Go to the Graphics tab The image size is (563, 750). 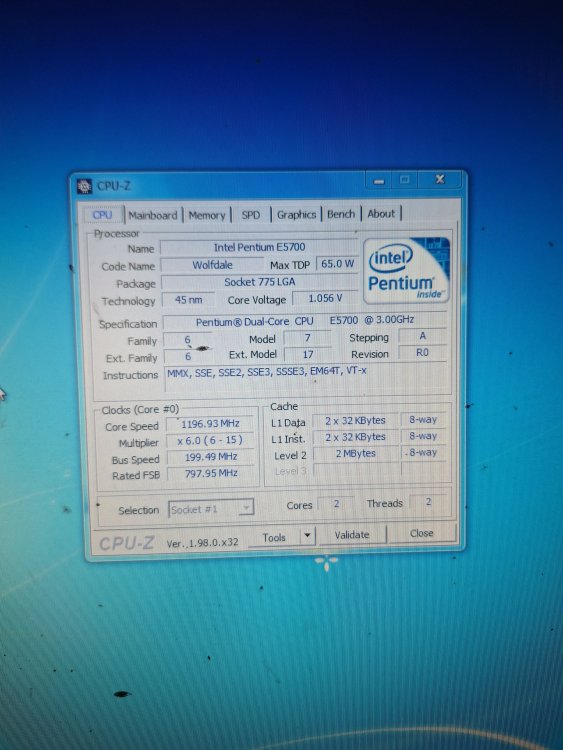point(297,214)
